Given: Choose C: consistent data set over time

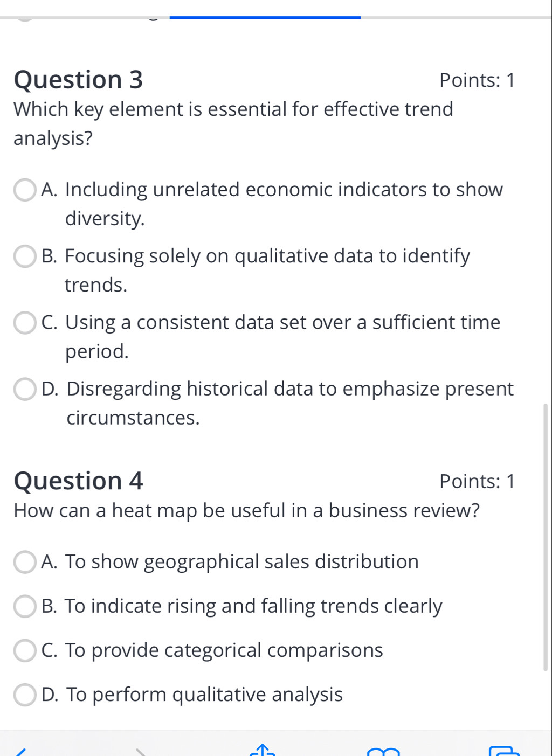Looking at the screenshot, I should click(x=24, y=323).
